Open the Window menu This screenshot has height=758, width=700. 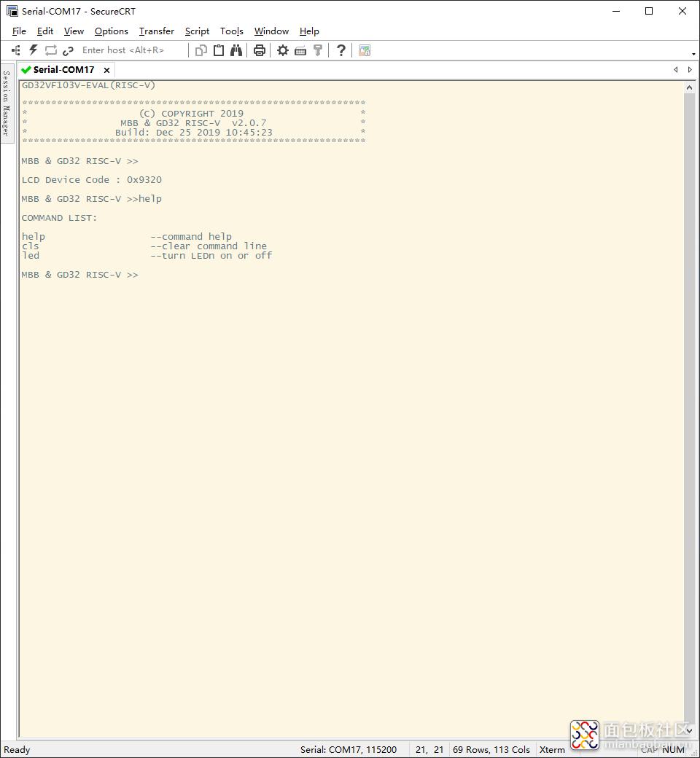[x=271, y=31]
